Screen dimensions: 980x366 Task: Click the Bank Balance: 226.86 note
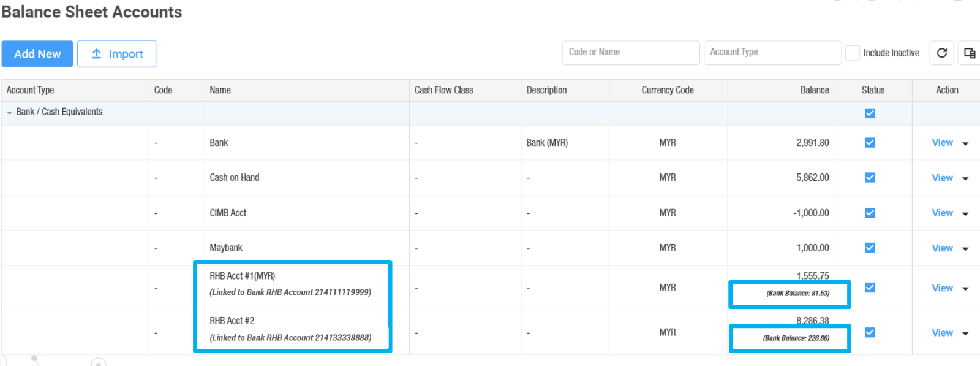point(796,338)
